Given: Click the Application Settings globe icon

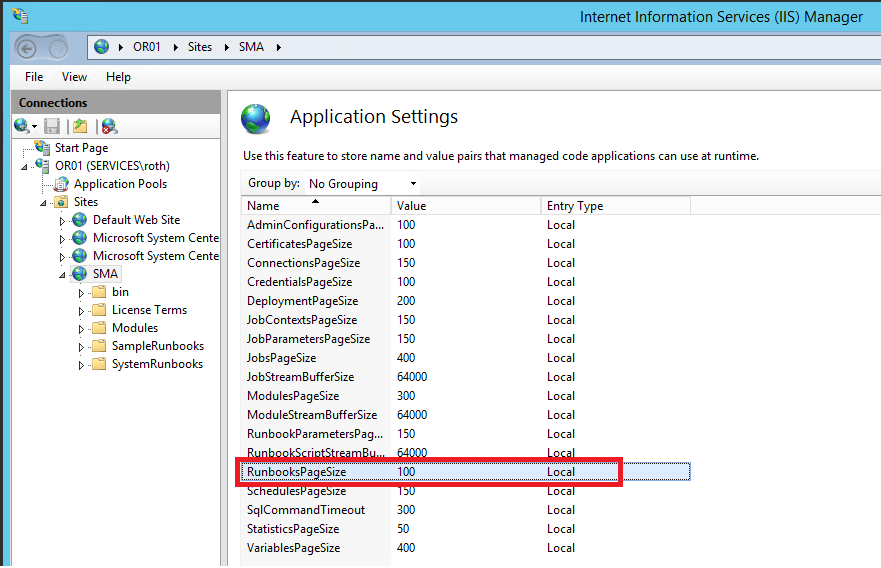Looking at the screenshot, I should (x=256, y=119).
